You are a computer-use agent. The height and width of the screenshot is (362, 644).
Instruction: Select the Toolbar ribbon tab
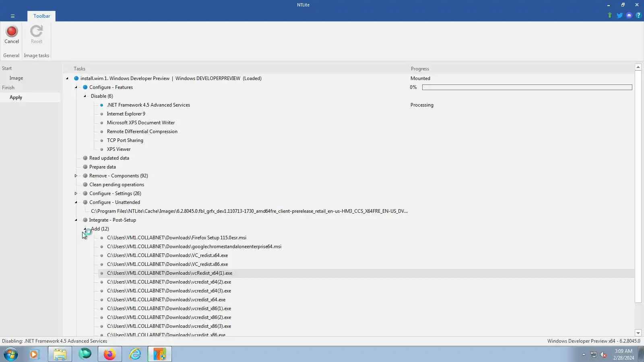42,16
